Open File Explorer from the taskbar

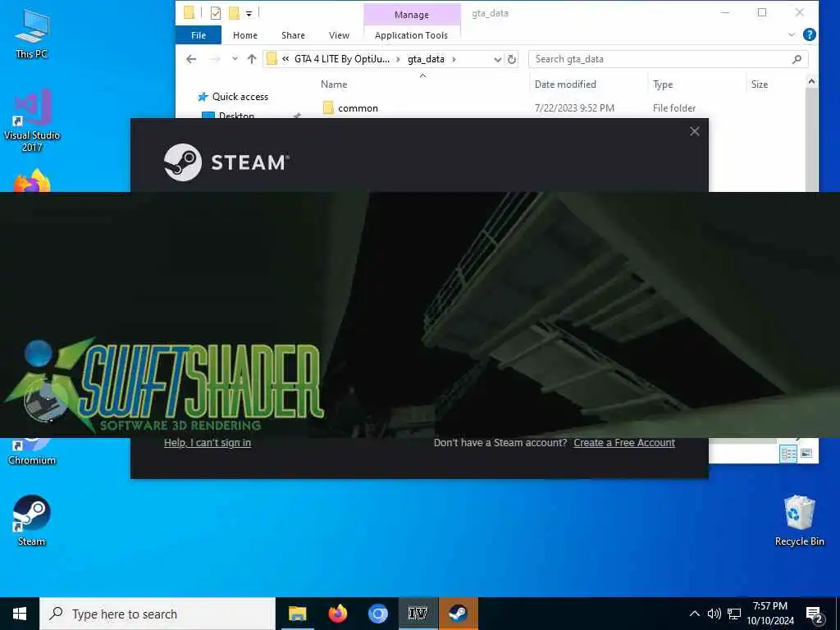click(x=297, y=614)
